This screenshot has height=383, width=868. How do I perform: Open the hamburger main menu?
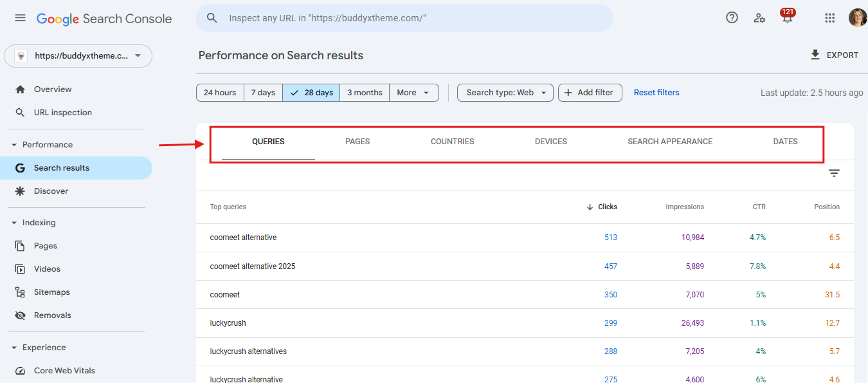pos(20,18)
